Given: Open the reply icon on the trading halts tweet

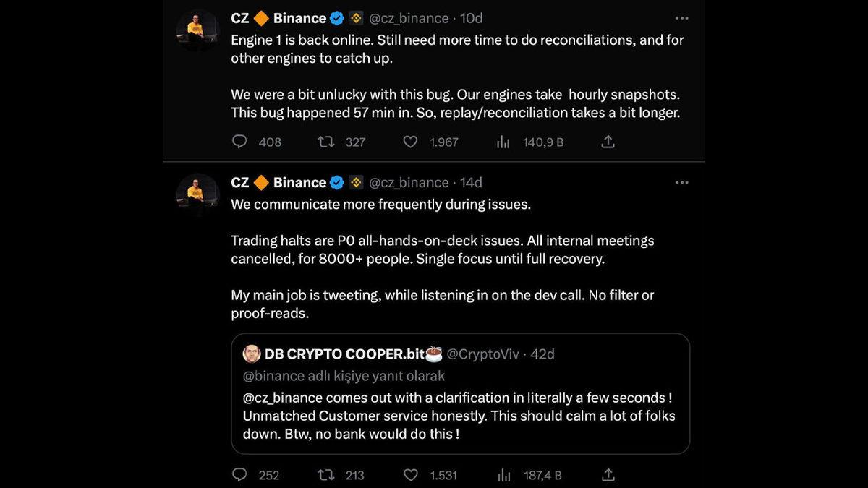Looking at the screenshot, I should click(239, 475).
